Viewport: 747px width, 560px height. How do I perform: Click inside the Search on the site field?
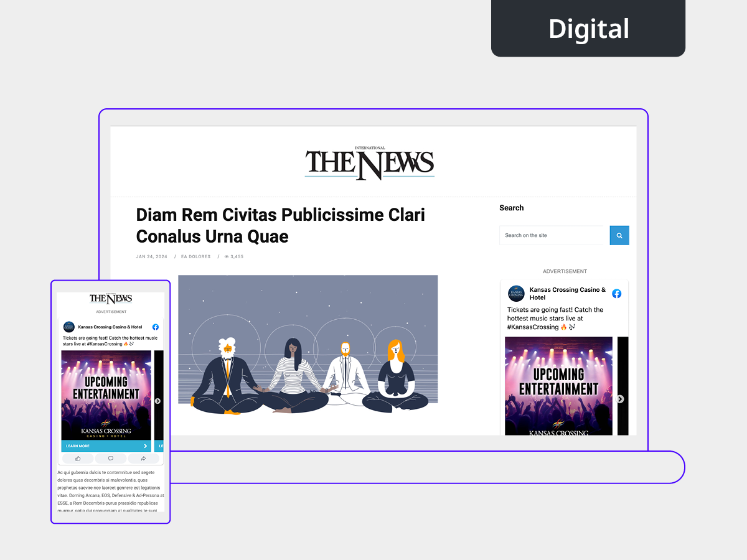553,235
